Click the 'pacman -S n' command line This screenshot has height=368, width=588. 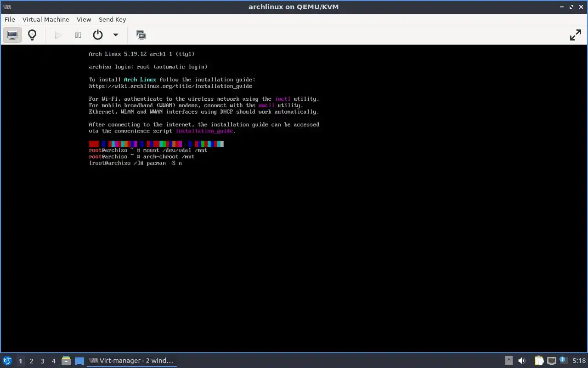tap(136, 163)
